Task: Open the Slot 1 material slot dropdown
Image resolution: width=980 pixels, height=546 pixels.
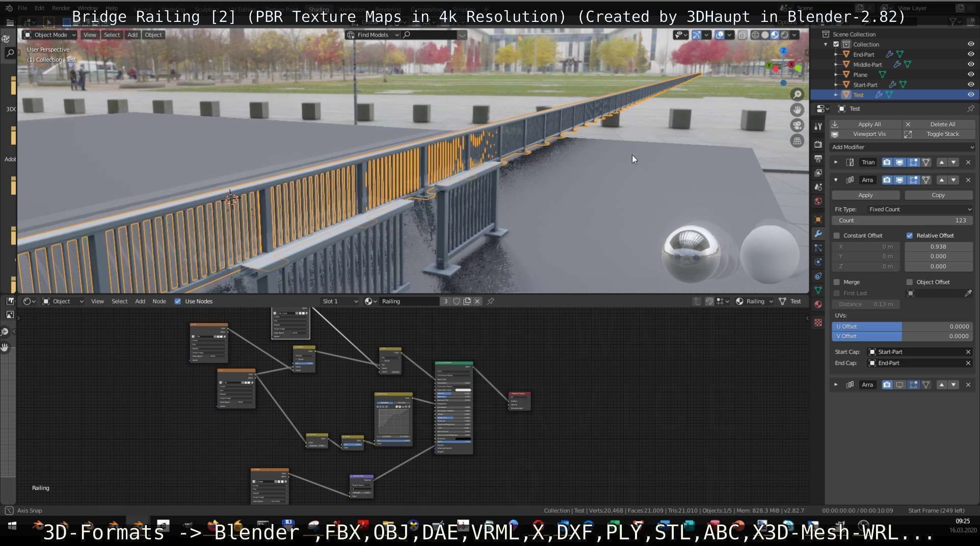Action: (339, 302)
